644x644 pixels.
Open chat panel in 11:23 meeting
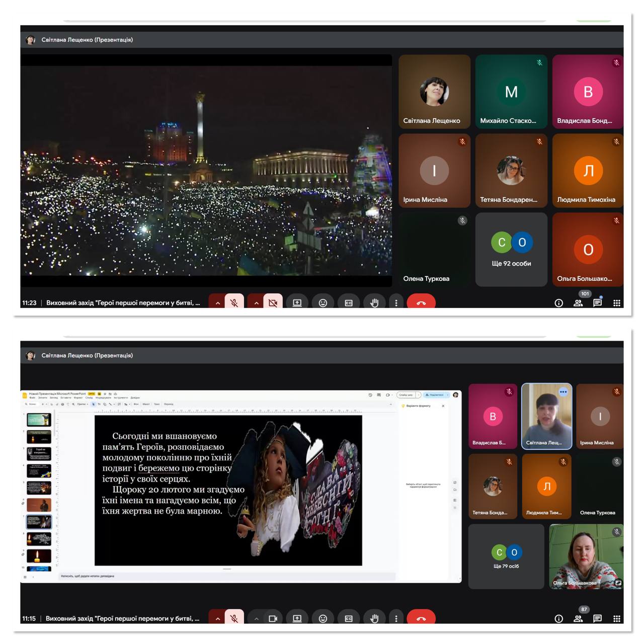(597, 302)
